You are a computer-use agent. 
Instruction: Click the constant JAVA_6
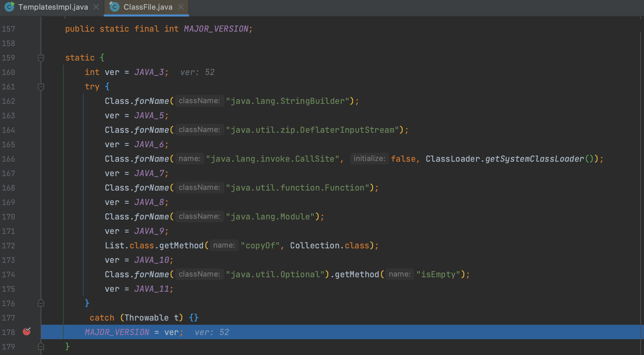(149, 144)
